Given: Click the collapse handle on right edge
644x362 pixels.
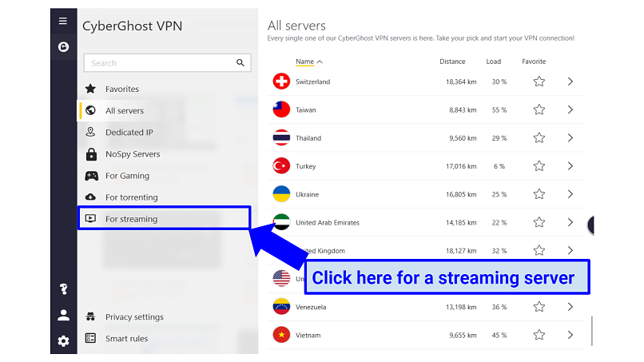Looking at the screenshot, I should (x=590, y=225).
